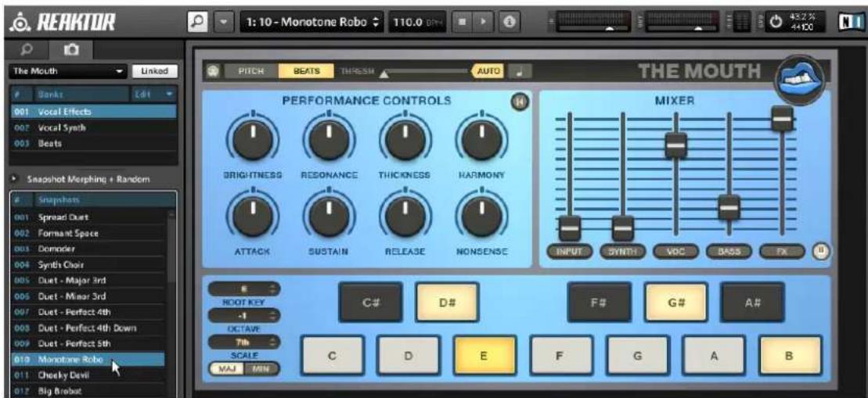Select the '003 Beats' bank
Image resolution: width=868 pixels, height=398 pixels.
point(93,143)
